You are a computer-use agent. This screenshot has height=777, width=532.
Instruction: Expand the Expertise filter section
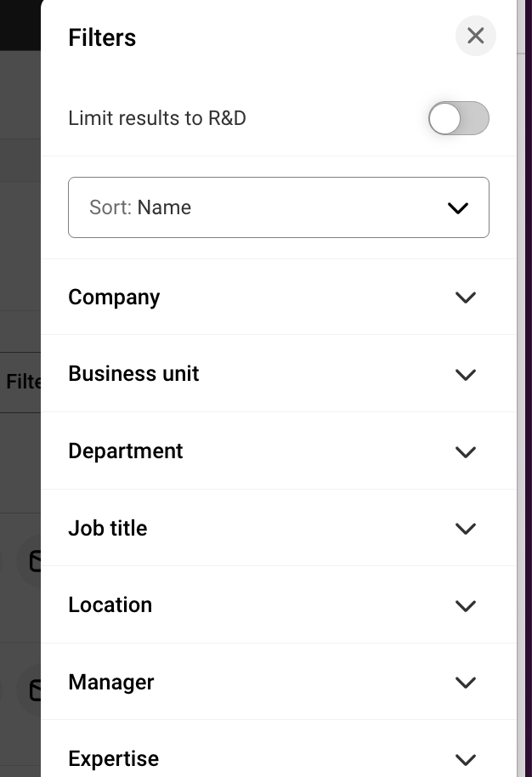(279, 758)
